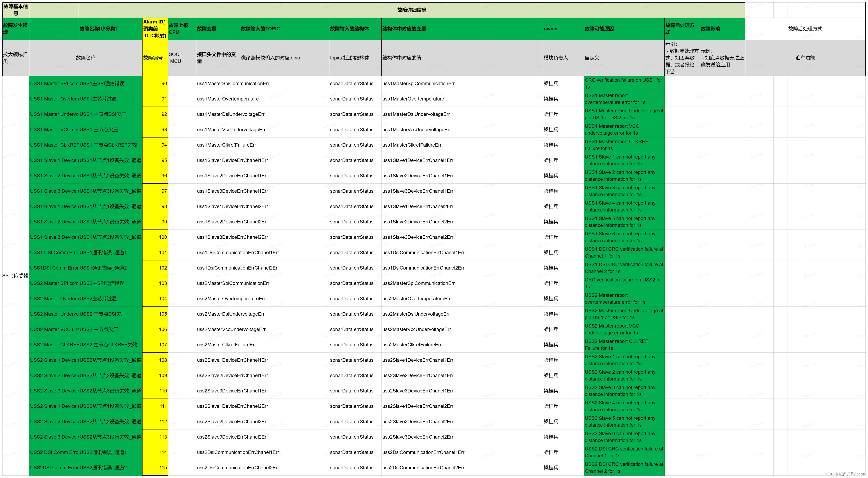This screenshot has height=478, width=868.
Task: Click 'sonarData.errStatus' in Alarm 110 row
Action: pyautogui.click(x=355, y=391)
